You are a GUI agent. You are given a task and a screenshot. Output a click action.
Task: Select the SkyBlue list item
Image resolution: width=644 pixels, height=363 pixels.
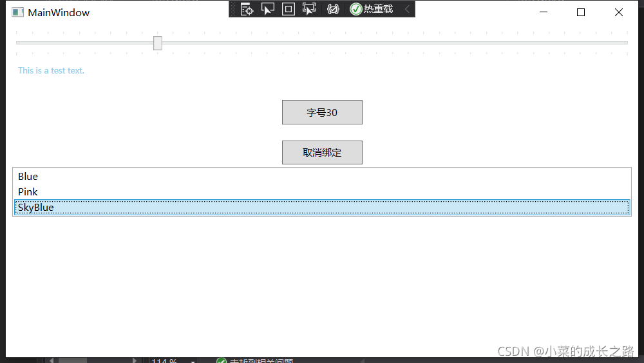coord(322,207)
